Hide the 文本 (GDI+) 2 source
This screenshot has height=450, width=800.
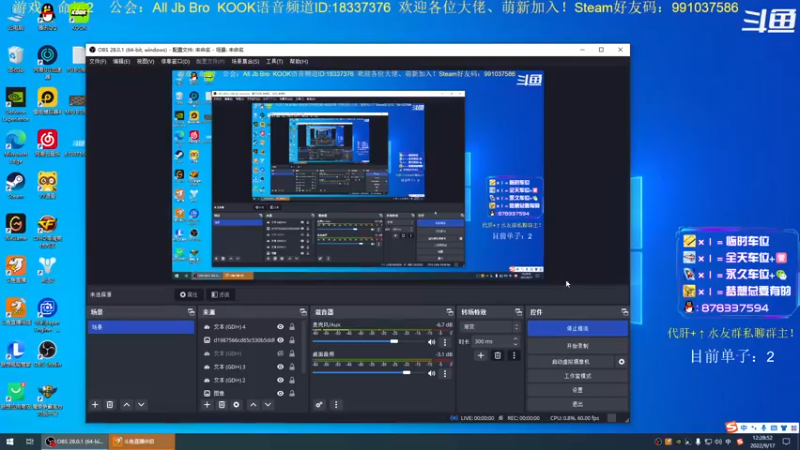click(280, 380)
